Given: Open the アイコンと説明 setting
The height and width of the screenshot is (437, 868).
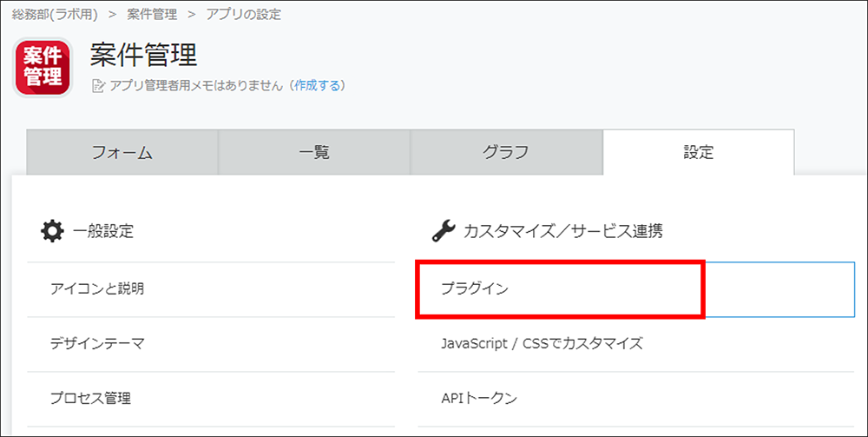Looking at the screenshot, I should pos(211,289).
